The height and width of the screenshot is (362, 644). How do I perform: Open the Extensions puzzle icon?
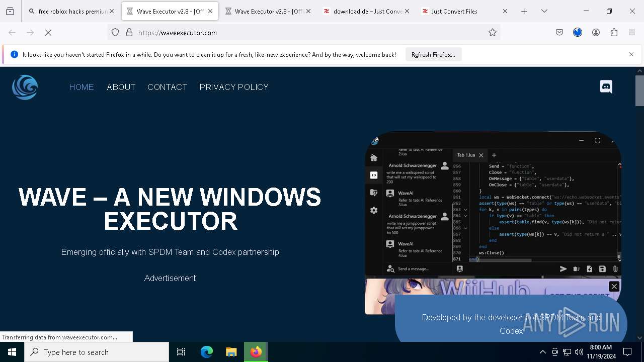coord(614,33)
